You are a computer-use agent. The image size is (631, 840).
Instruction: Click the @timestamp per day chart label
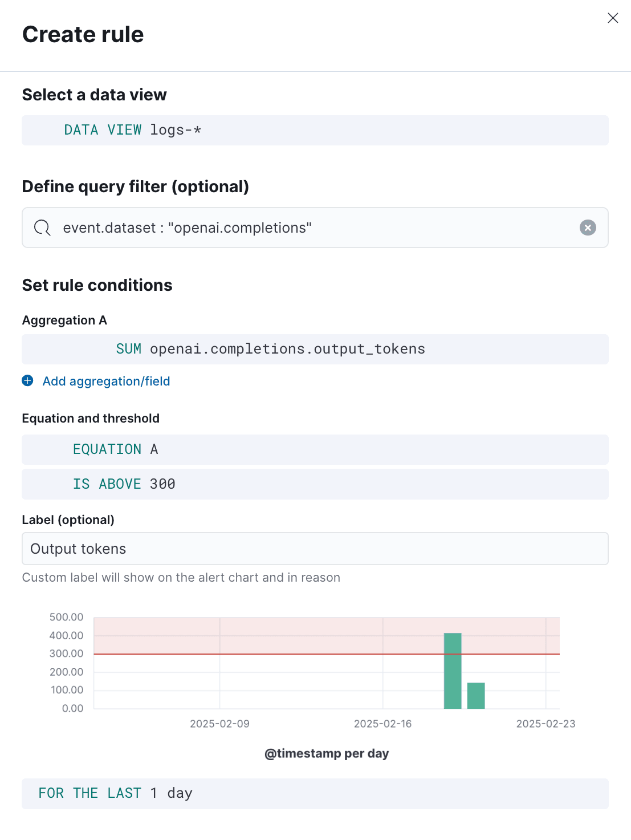pyautogui.click(x=326, y=753)
